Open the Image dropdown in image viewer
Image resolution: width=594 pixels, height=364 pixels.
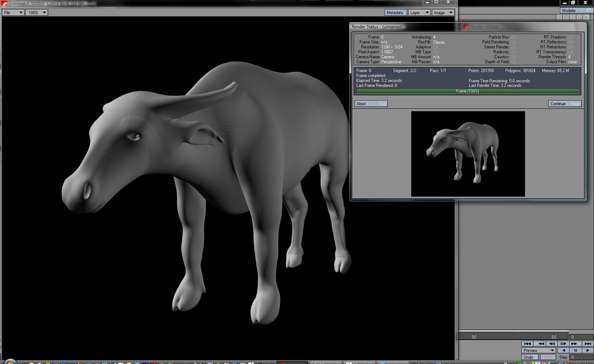443,12
